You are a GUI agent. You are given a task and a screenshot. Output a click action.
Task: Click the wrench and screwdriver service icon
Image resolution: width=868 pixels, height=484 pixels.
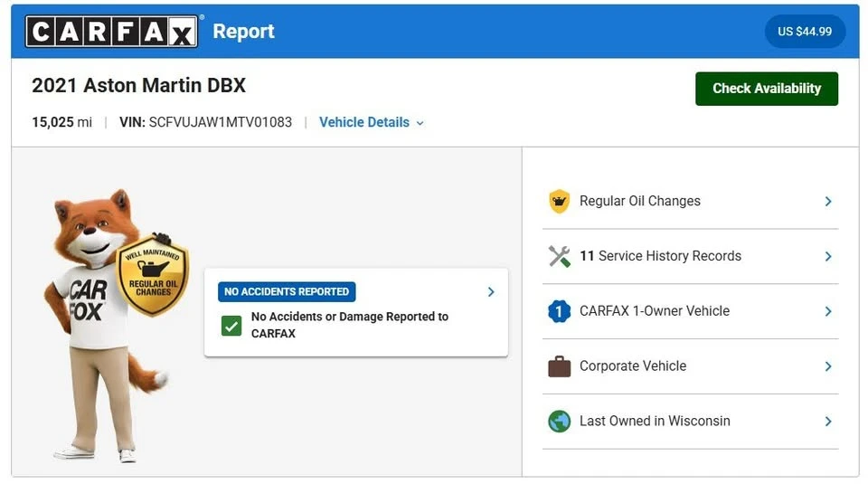559,256
